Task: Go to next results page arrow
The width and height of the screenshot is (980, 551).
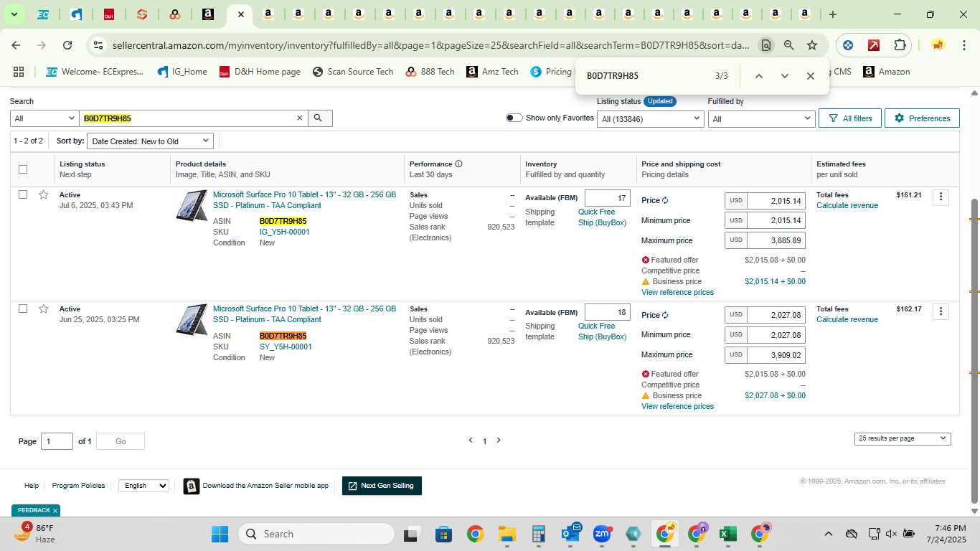Action: pyautogui.click(x=499, y=441)
